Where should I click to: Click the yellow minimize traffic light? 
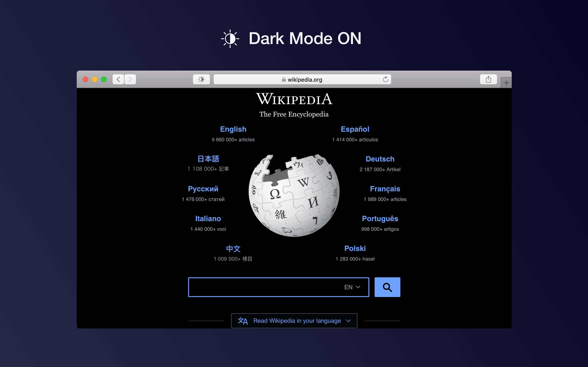pos(95,79)
